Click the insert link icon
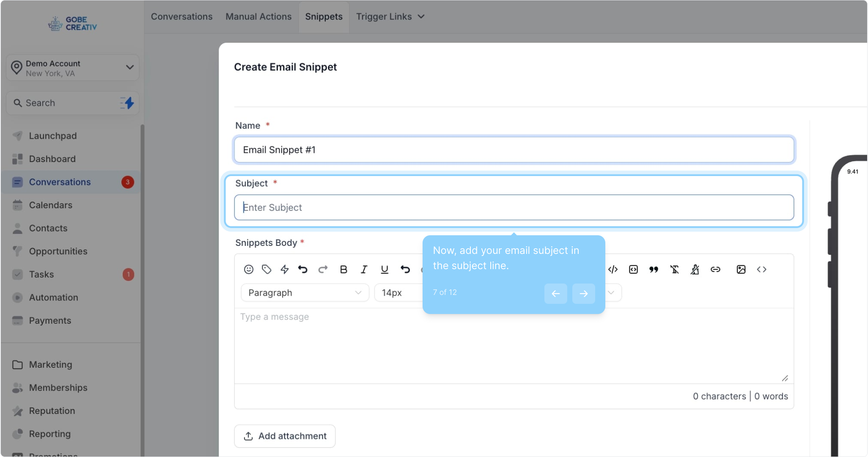 tap(715, 270)
